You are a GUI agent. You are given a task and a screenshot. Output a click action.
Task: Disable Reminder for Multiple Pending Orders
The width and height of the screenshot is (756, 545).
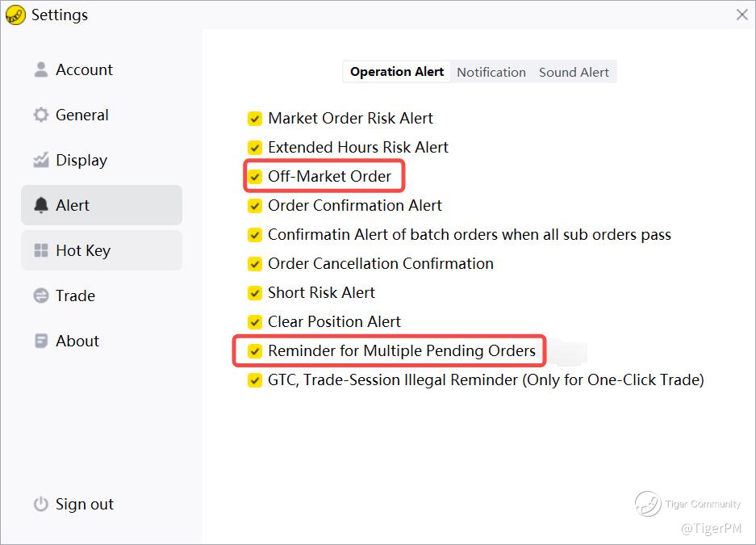[255, 351]
